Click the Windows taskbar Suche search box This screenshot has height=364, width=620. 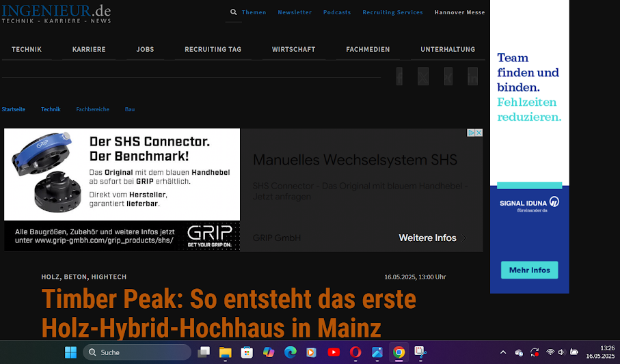137,352
